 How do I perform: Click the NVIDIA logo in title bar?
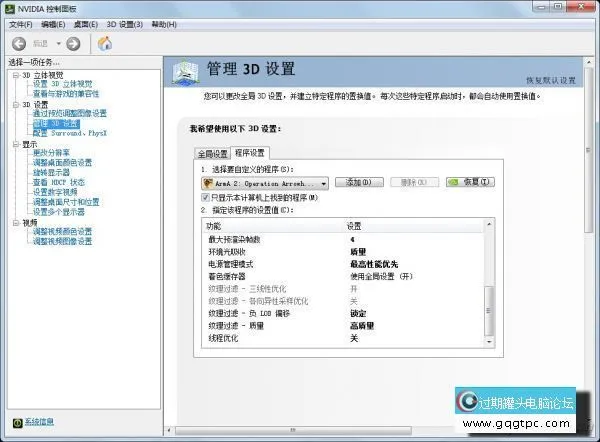(9, 8)
